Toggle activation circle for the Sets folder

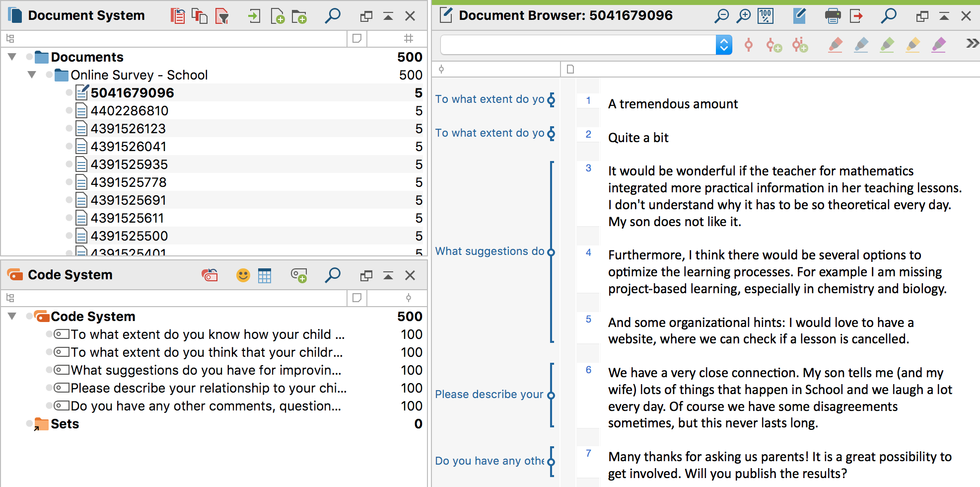click(30, 423)
